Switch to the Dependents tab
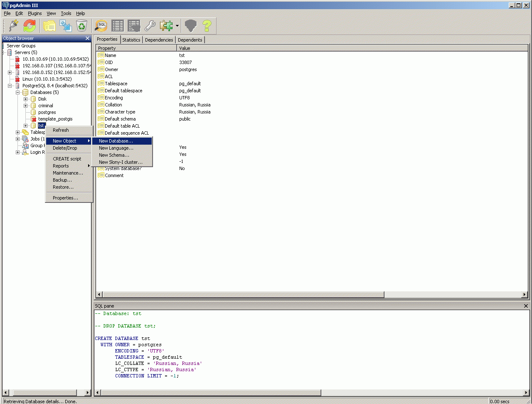Screen dimensions: 532x404 [190, 40]
